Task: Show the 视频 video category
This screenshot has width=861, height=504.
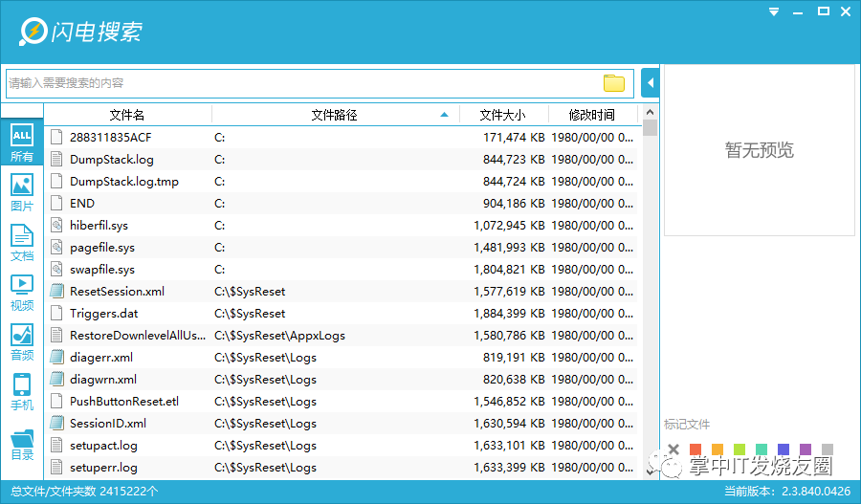Action: point(22,292)
